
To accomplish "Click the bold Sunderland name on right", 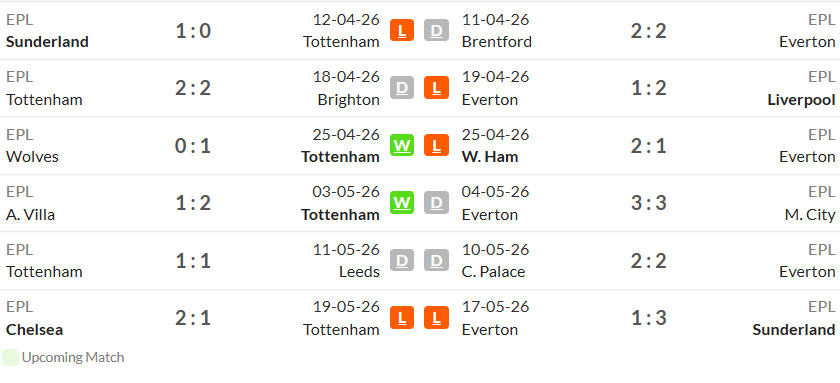I will click(793, 329).
